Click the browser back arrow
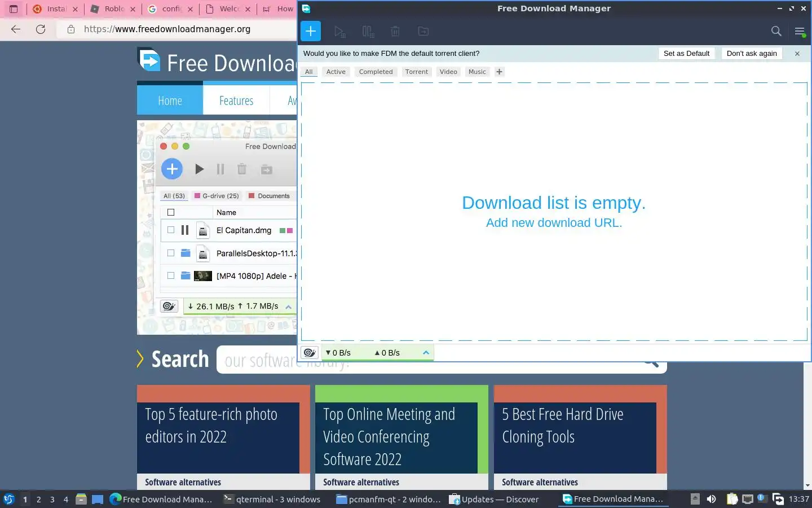812x508 pixels. [16, 29]
